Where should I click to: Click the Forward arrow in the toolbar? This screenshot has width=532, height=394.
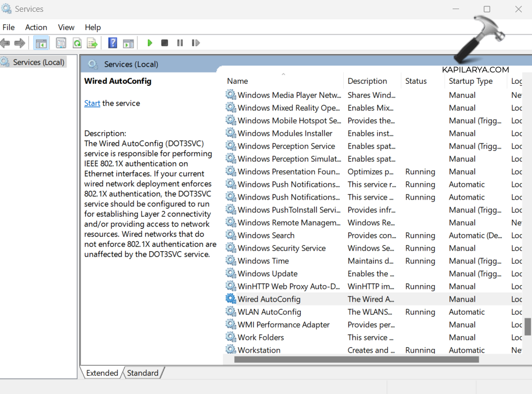pyautogui.click(x=20, y=43)
